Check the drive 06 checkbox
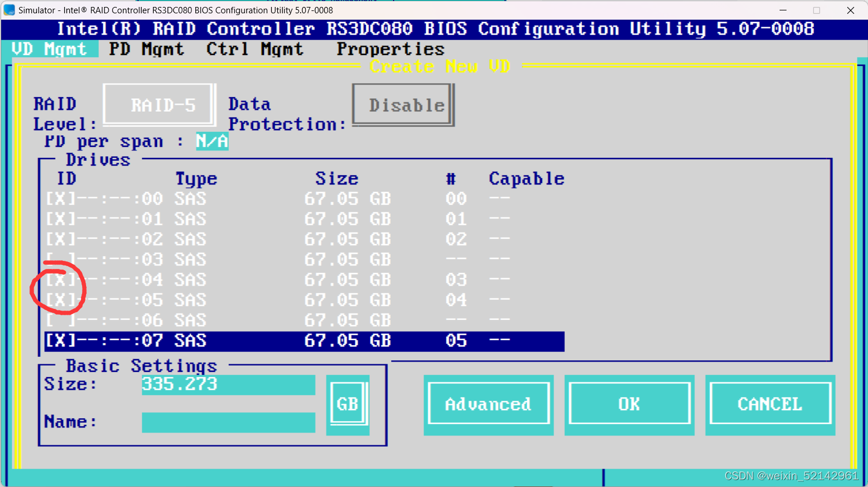Viewport: 868px width, 487px height. pyautogui.click(x=61, y=320)
